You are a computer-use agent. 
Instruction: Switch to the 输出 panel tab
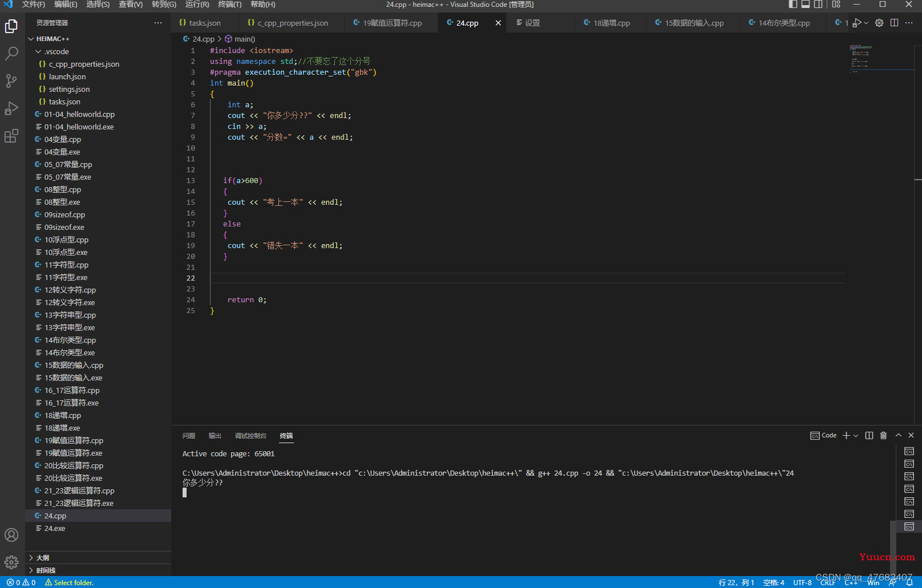215,436
